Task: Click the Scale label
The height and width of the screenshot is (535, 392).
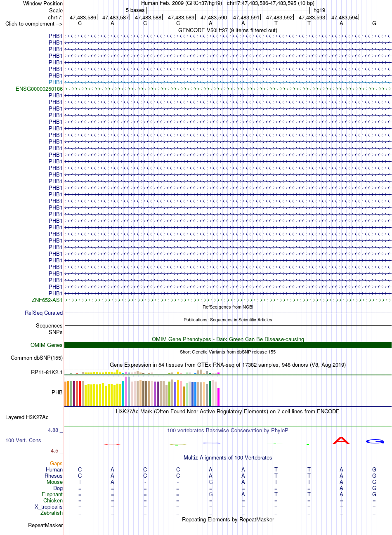Action: pyautogui.click(x=56, y=10)
